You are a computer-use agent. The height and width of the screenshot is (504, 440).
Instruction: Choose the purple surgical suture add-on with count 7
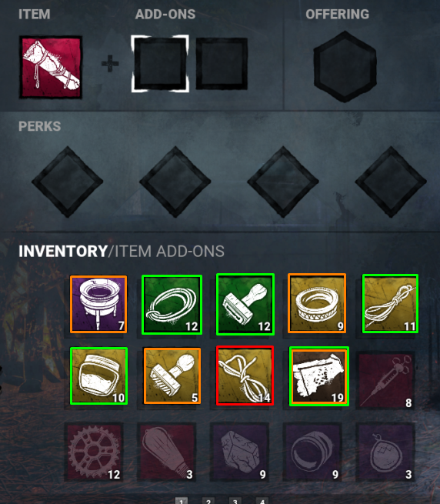click(x=98, y=304)
